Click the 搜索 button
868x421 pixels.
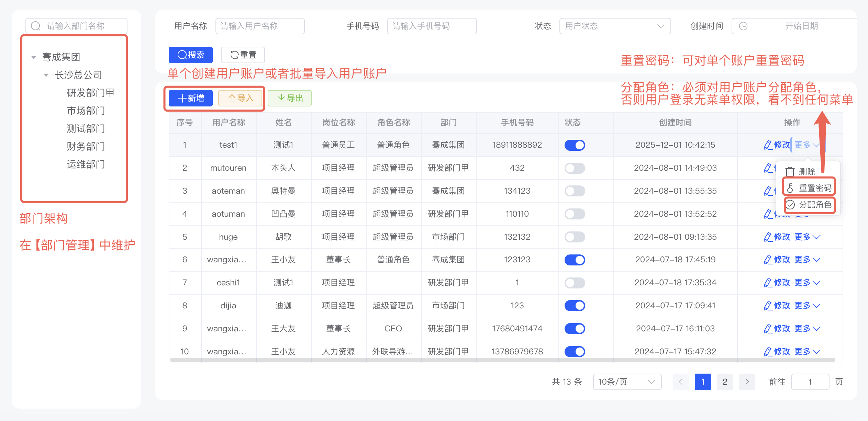tap(190, 55)
